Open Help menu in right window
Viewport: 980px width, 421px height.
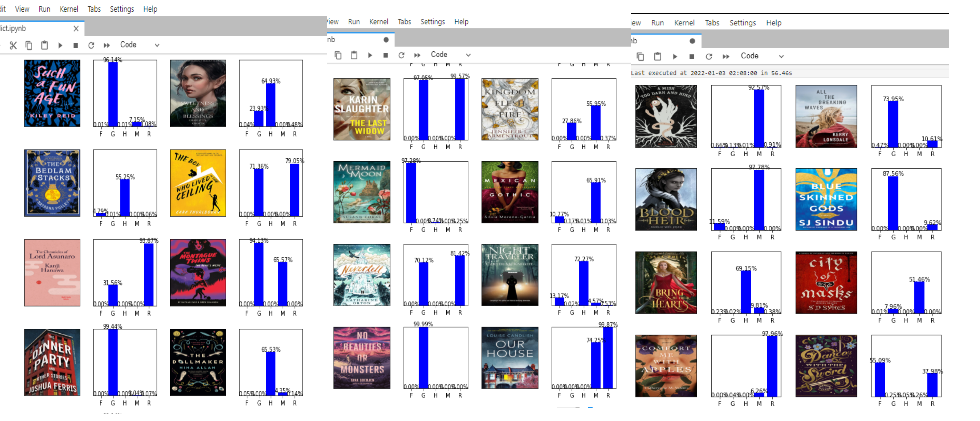pyautogui.click(x=774, y=23)
